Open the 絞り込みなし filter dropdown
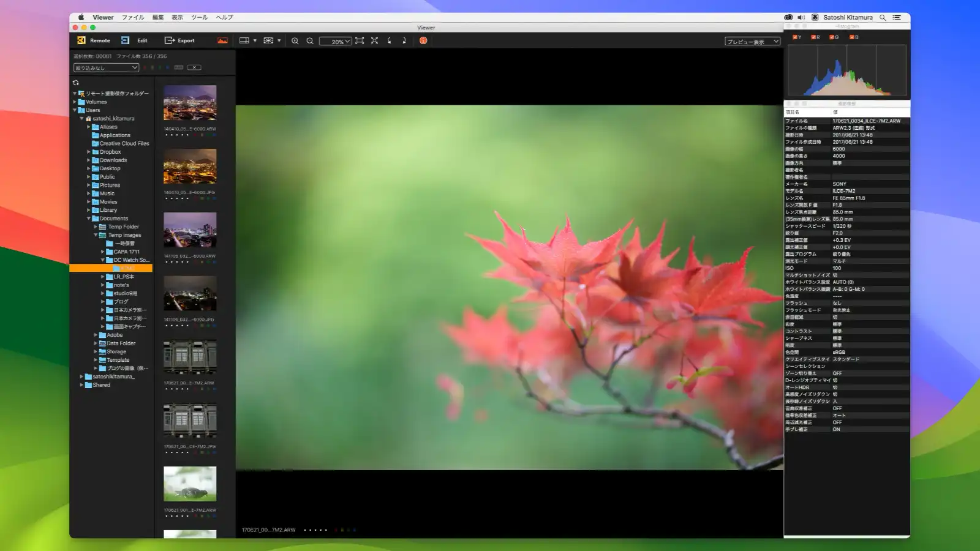980x551 pixels. tap(105, 67)
